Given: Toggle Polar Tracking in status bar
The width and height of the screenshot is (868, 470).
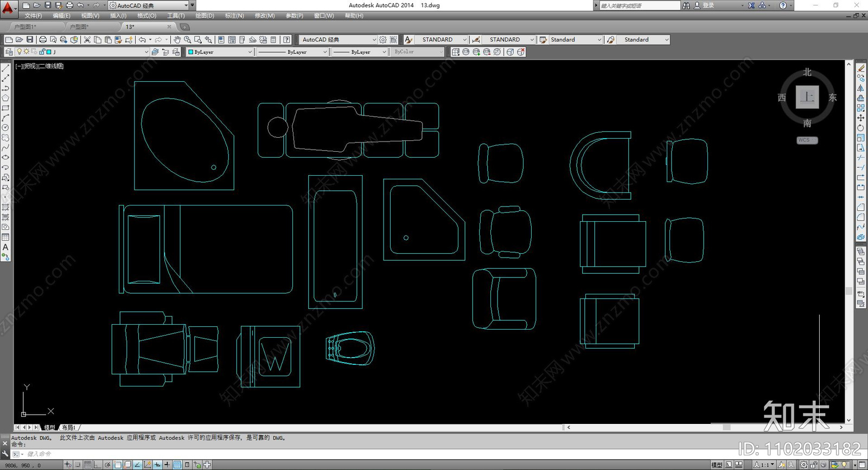Looking at the screenshot, I should tap(108, 465).
